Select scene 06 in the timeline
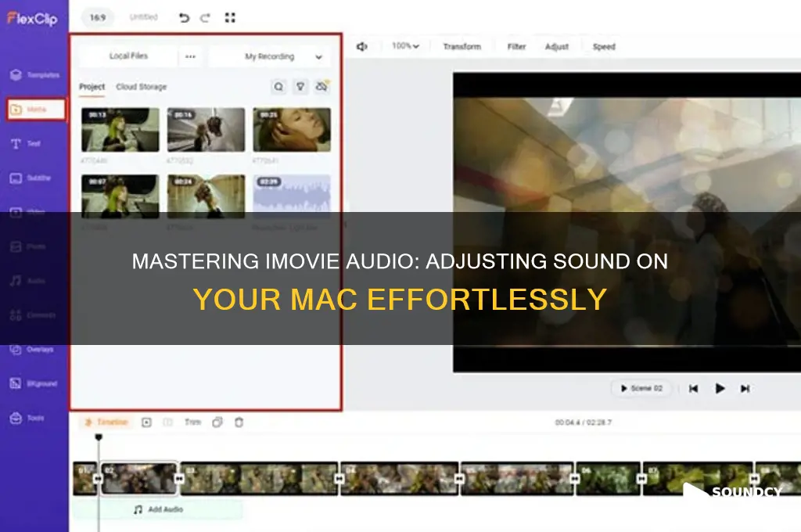 [x=608, y=478]
